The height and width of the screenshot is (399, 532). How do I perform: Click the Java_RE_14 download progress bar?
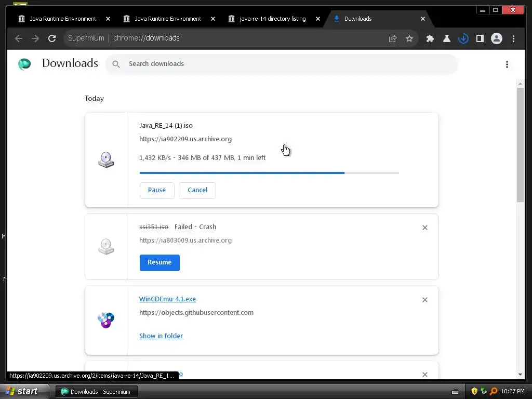[x=269, y=173]
